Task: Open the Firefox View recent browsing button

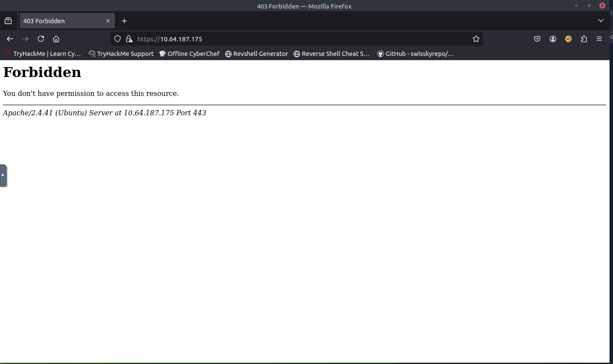Action: [8, 21]
